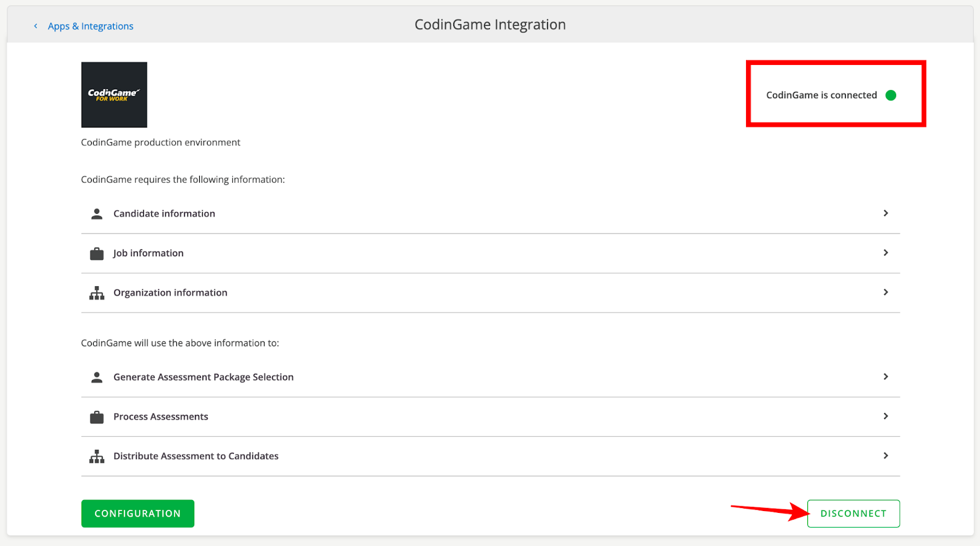Click the Process Assessments label
Viewport: 980px width, 546px height.
[x=160, y=417]
